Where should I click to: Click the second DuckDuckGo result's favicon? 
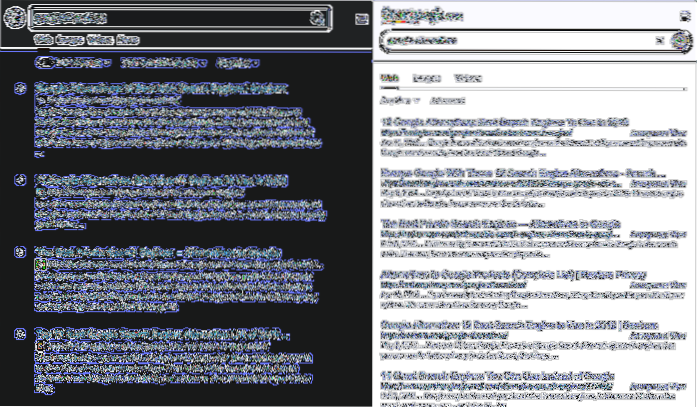[x=21, y=180]
